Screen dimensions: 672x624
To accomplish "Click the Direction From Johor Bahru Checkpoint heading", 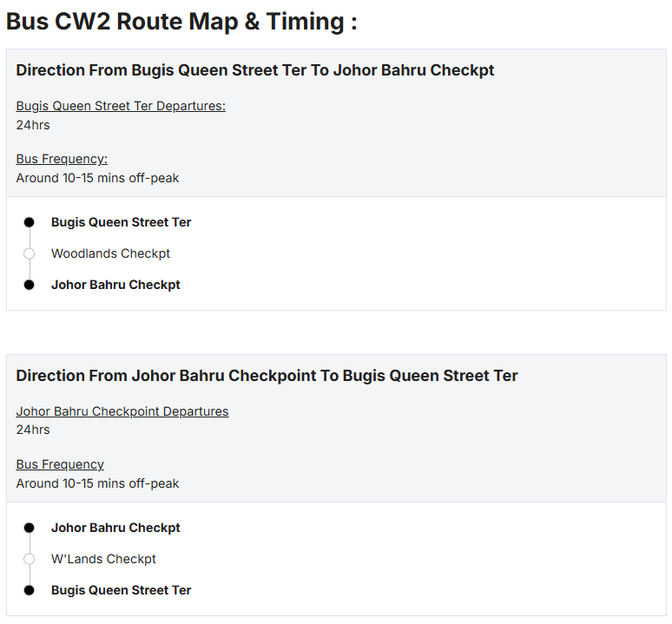I will click(267, 376).
